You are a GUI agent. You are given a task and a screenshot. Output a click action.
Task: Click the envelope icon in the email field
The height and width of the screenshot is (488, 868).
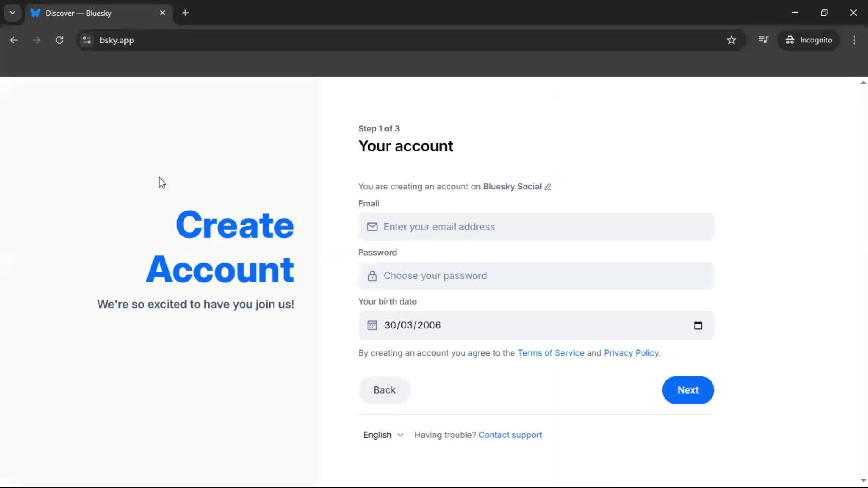click(x=372, y=227)
